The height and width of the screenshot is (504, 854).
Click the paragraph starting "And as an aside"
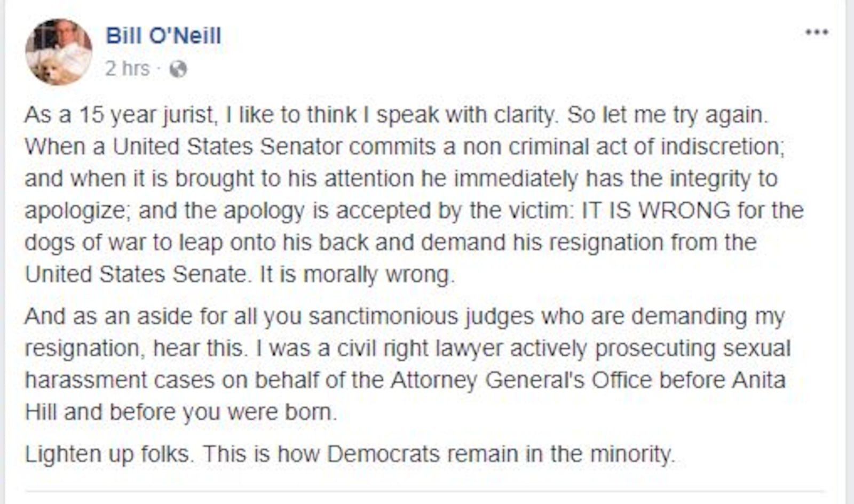point(406,364)
